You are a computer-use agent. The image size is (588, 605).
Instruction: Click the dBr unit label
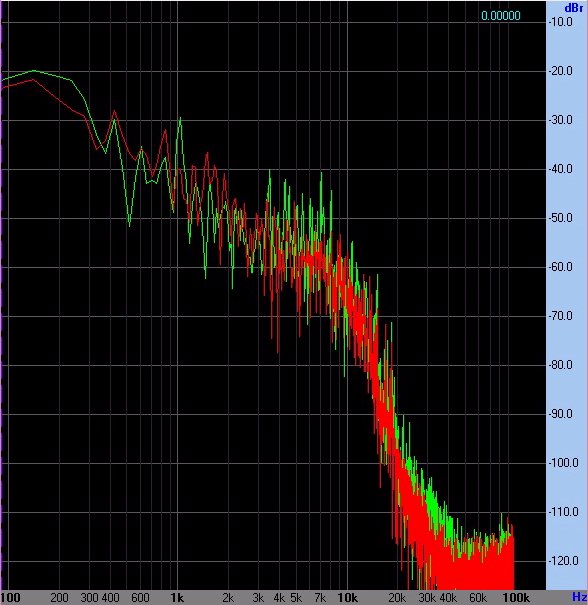573,8
